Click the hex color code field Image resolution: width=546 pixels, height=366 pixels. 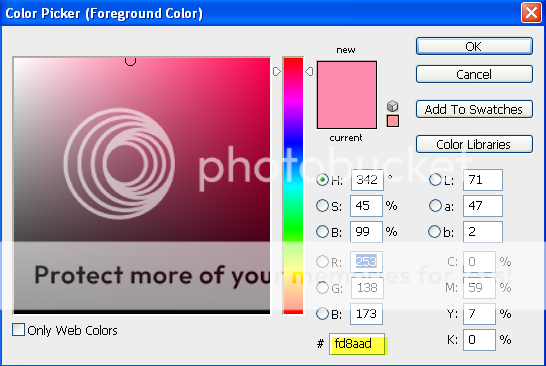point(357,344)
